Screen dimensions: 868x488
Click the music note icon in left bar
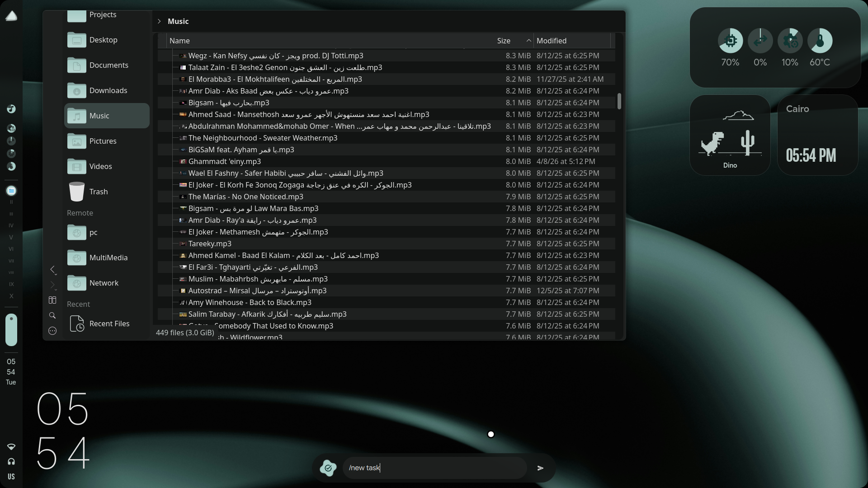[11, 109]
